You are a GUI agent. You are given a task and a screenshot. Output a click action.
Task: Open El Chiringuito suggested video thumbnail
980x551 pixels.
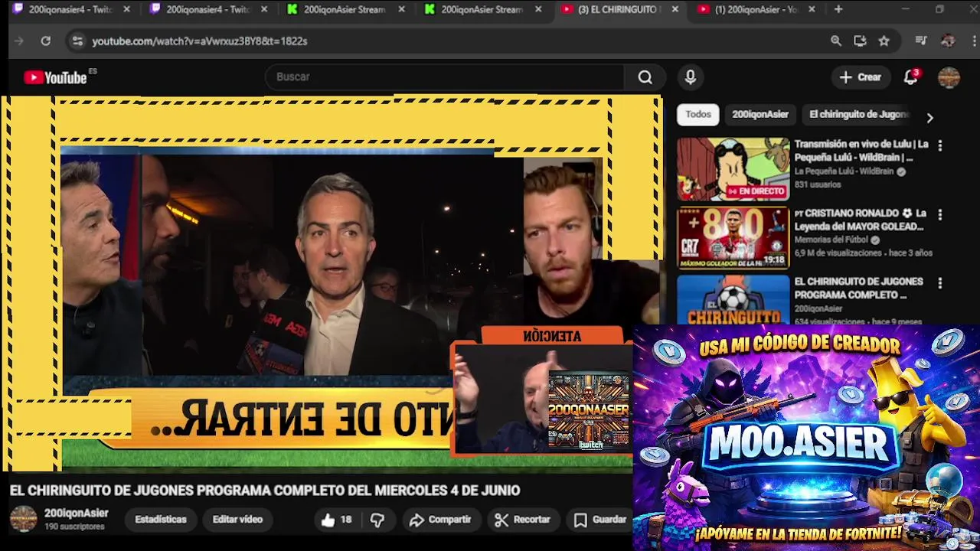tap(733, 299)
